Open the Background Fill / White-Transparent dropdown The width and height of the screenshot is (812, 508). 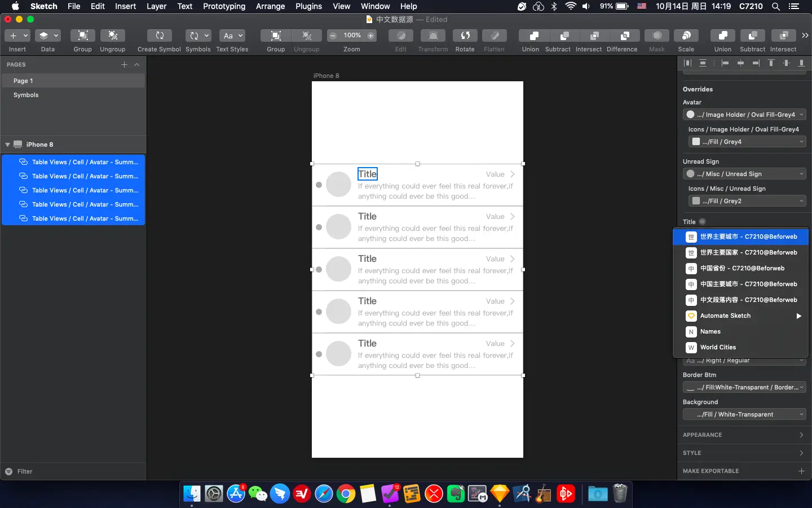(x=744, y=414)
